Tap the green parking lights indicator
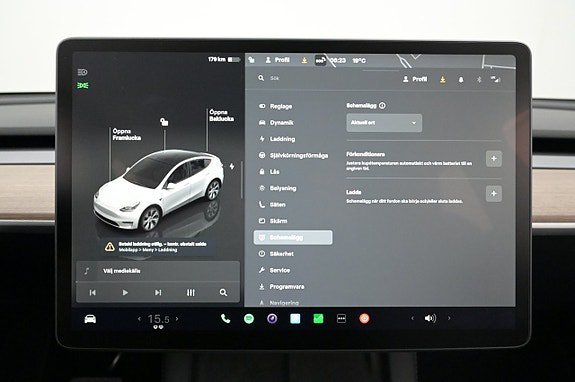Image resolution: width=575 pixels, height=382 pixels. [x=83, y=85]
